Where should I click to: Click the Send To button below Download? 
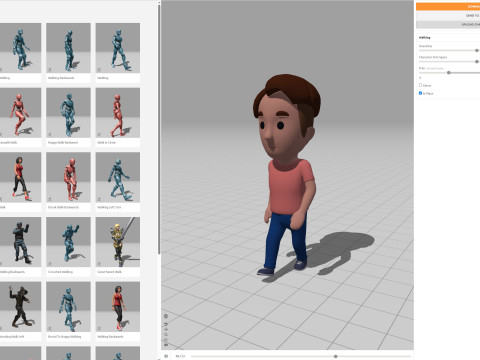click(x=448, y=16)
